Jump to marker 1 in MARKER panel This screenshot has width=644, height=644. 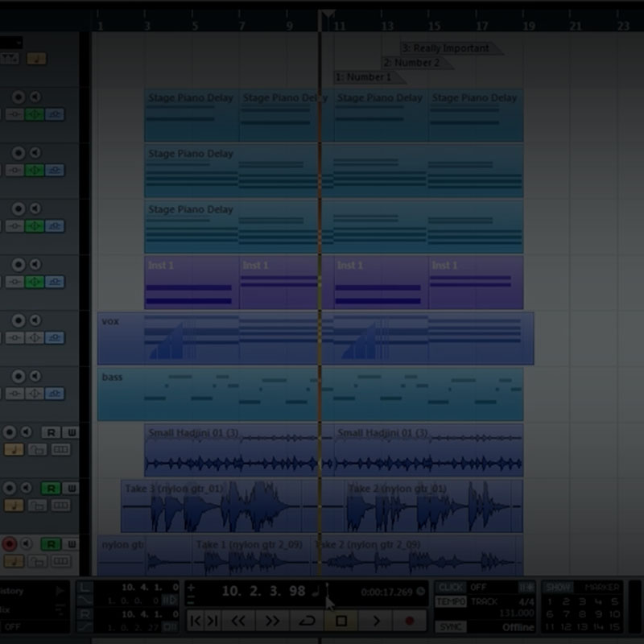pos(550,602)
